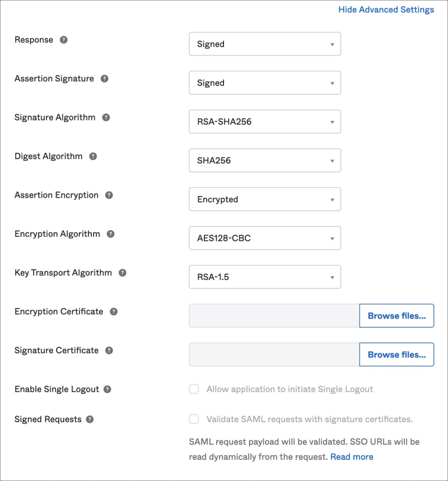Show help for Enable Single Logout
448x481 pixels.
pos(108,389)
